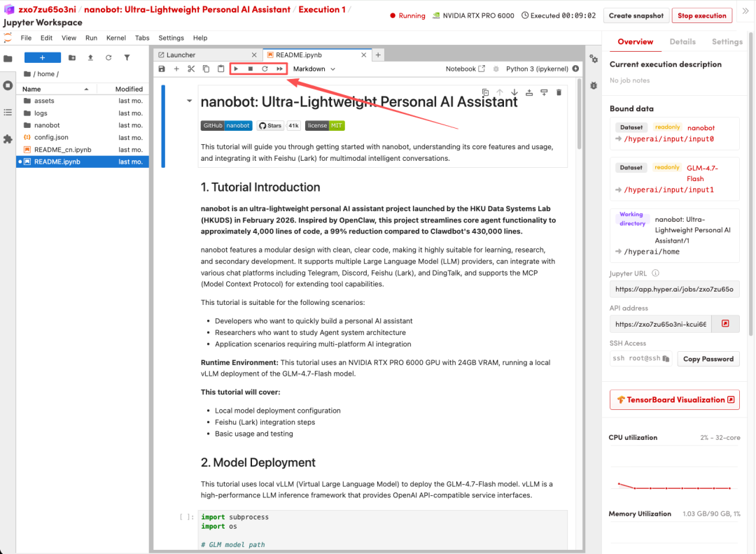Interrupt the kernel with stop icon
The width and height of the screenshot is (756, 554).
(251, 69)
